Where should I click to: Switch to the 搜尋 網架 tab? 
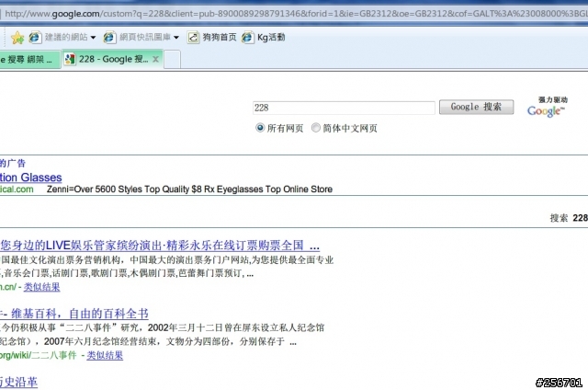click(x=29, y=59)
